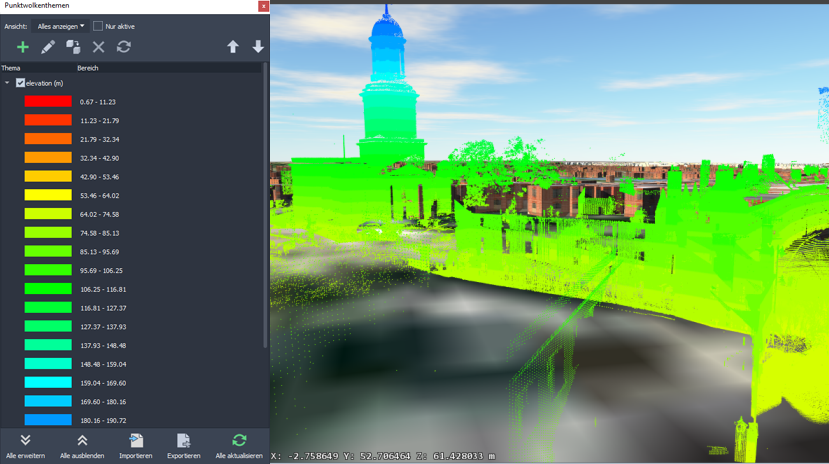Edit the selected theme with pencil icon
The image size is (829, 464).
[48, 47]
